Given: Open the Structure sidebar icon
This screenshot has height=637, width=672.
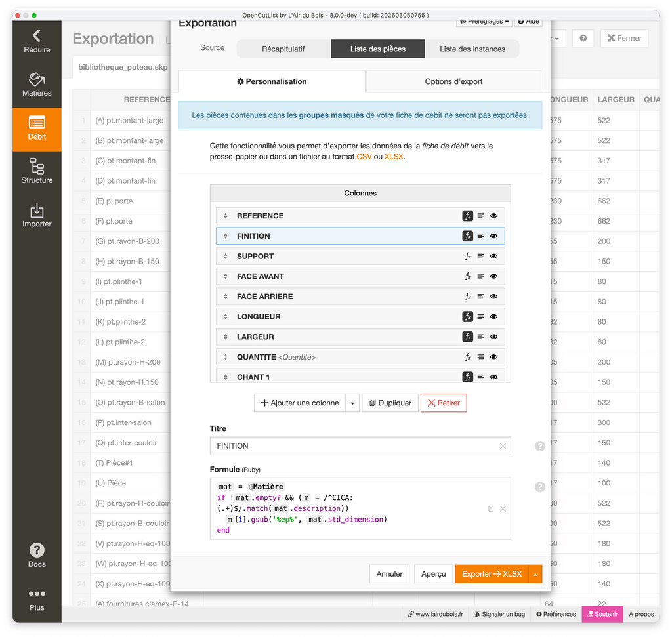Looking at the screenshot, I should [x=37, y=172].
